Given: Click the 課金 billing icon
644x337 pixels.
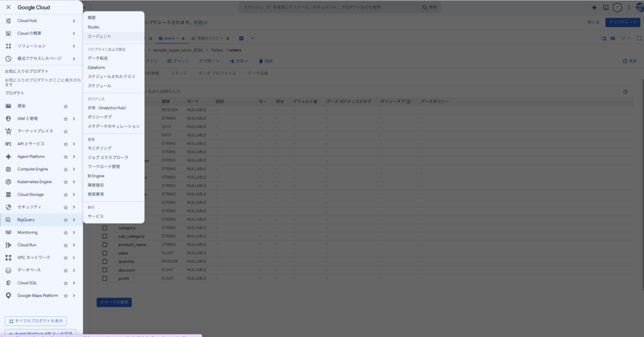Looking at the screenshot, I should tap(8, 106).
